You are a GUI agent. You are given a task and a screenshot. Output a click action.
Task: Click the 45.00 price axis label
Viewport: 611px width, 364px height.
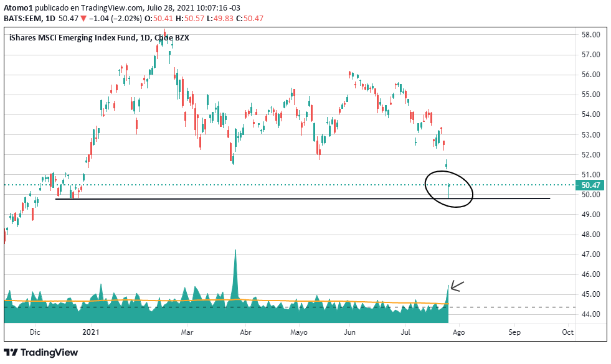coord(590,294)
